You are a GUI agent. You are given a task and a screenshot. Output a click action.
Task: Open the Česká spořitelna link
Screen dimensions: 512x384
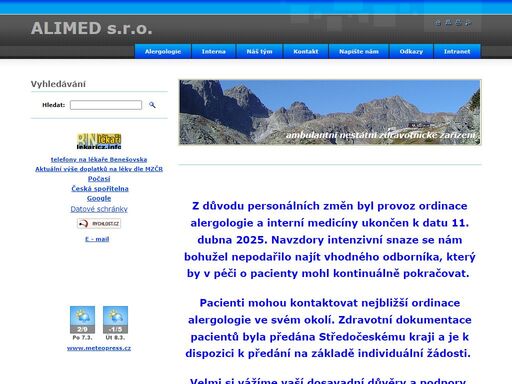(100, 189)
